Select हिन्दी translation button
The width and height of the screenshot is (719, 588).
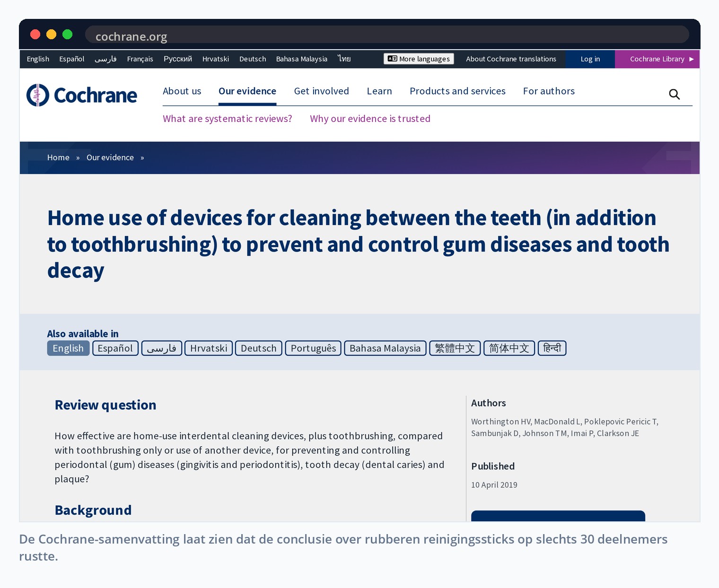(x=552, y=348)
